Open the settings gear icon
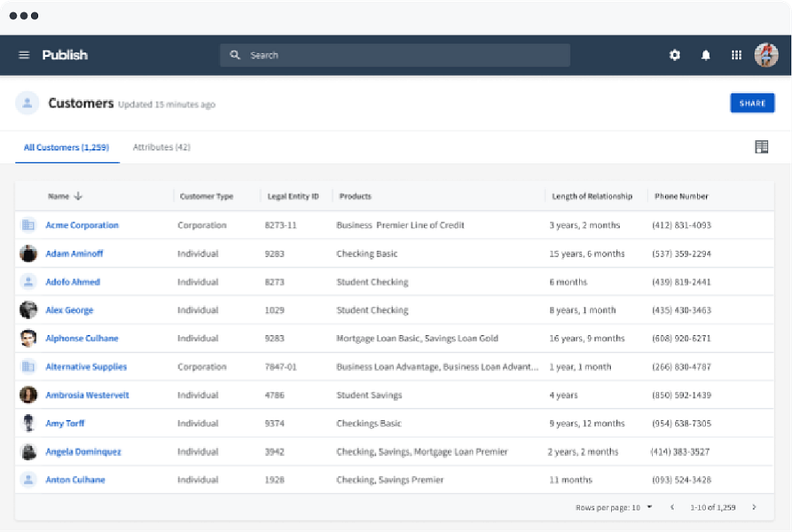 tap(675, 55)
